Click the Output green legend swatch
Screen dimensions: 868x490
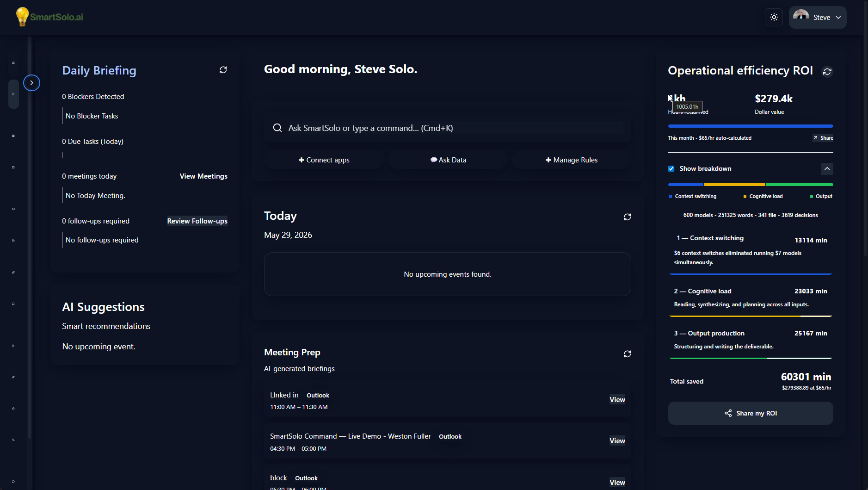811,197
